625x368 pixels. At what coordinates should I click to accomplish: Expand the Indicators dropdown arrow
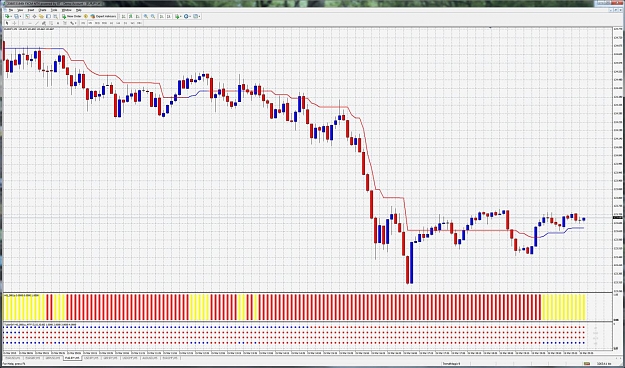click(181, 16)
